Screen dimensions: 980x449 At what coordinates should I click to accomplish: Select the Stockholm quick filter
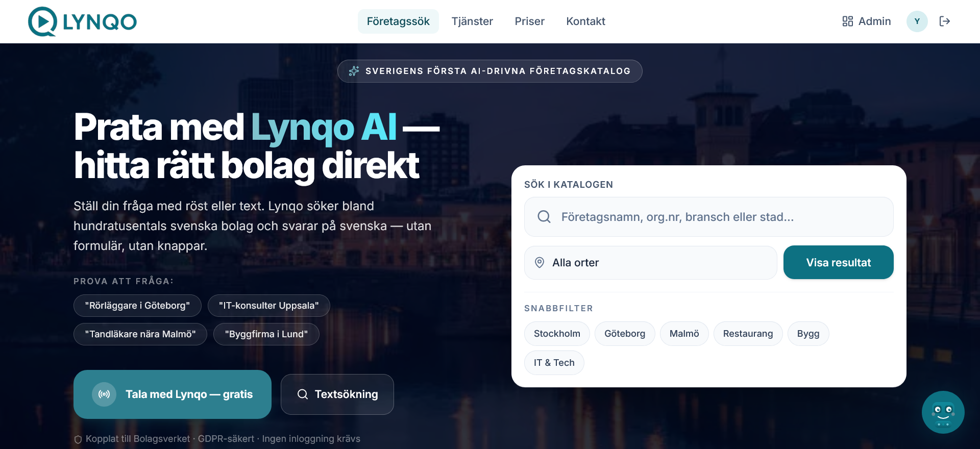pos(557,334)
